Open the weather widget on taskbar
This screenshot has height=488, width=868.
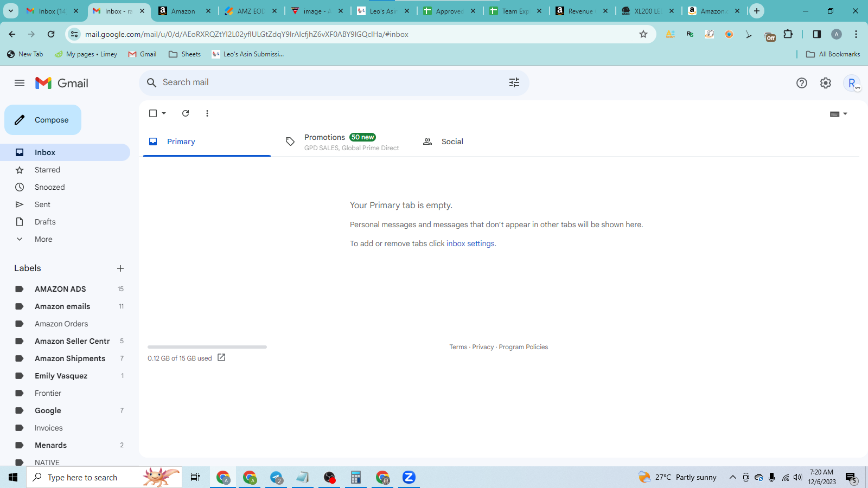point(677,477)
